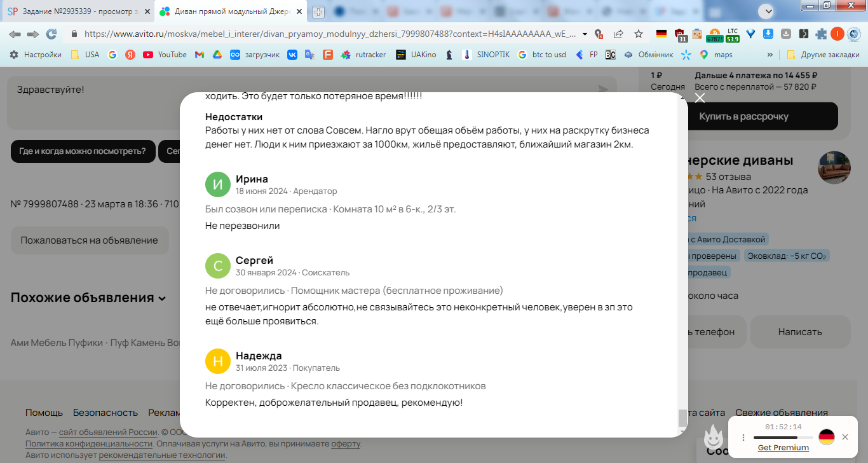
Task: Open the UAKino bookmark
Action: [416, 55]
